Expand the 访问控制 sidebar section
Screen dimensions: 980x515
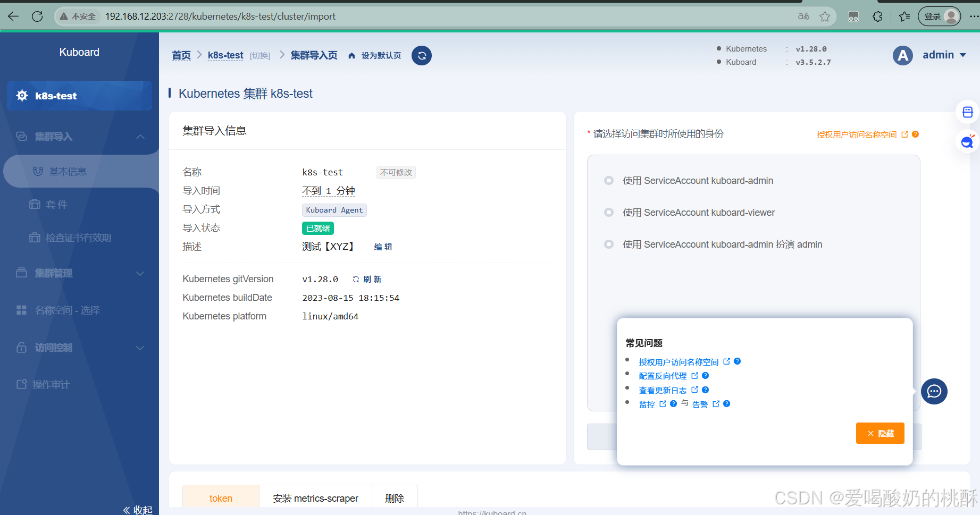coord(80,348)
